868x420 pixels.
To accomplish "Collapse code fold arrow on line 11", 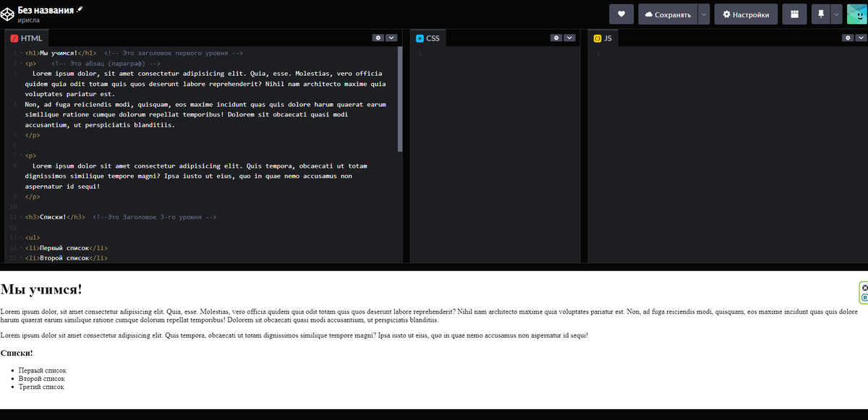I will (x=20, y=217).
